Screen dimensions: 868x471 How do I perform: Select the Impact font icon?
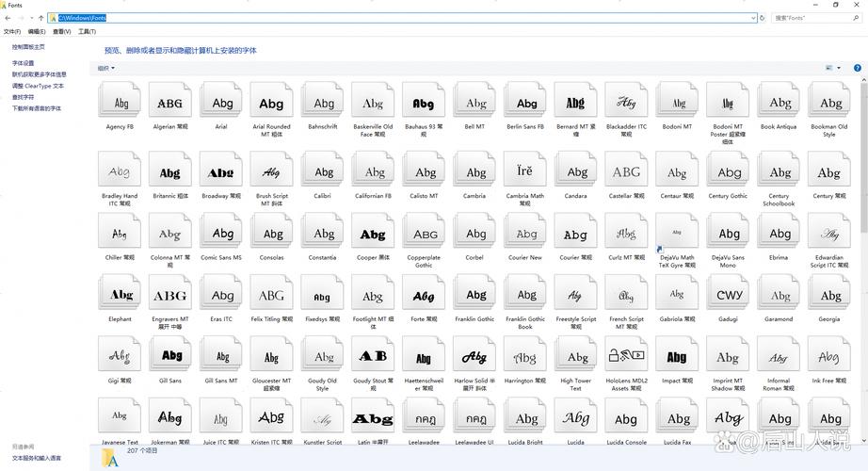pyautogui.click(x=677, y=354)
